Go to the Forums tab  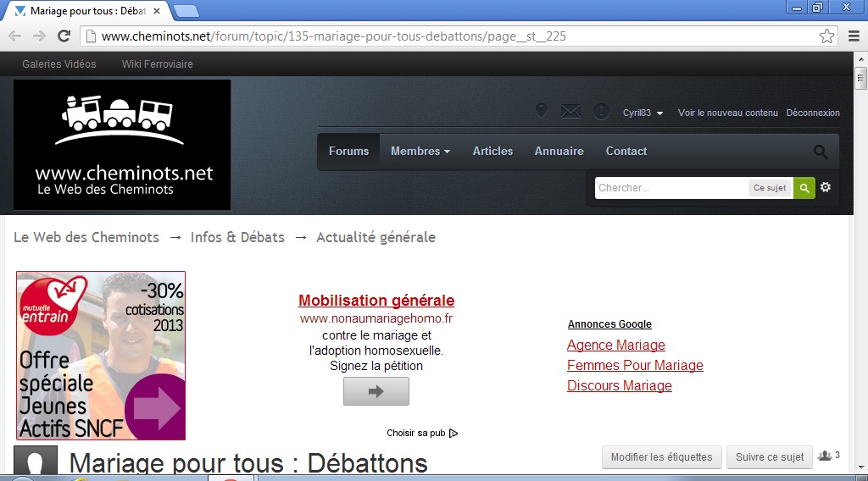point(348,152)
